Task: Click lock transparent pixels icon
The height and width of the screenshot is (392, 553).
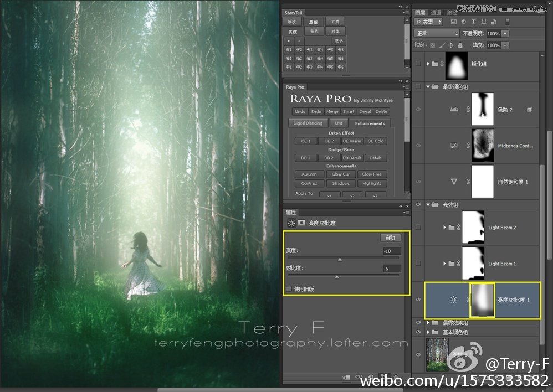Action: 433,45
